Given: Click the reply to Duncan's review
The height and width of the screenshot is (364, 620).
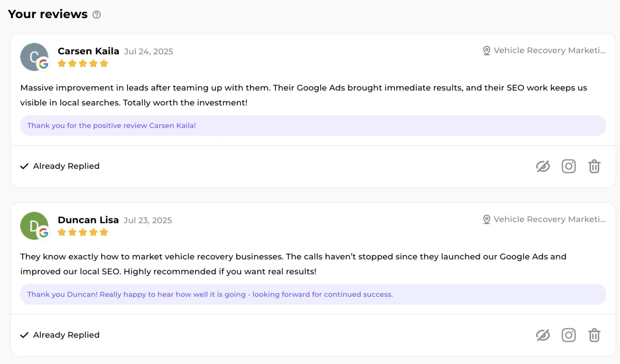Looking at the screenshot, I should (x=210, y=294).
